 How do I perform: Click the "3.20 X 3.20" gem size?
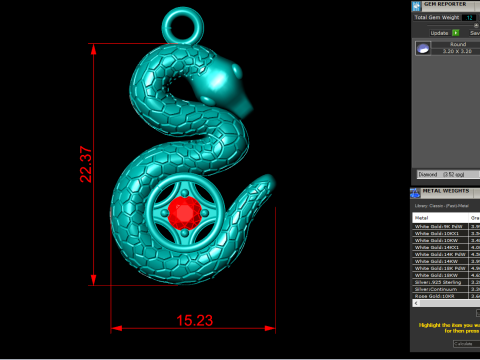457,51
